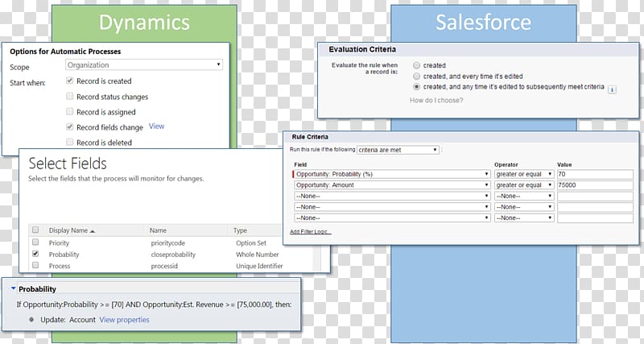Open the third row --None-- operator dropdown
Image resolution: width=644 pixels, height=344 pixels.
(524, 196)
